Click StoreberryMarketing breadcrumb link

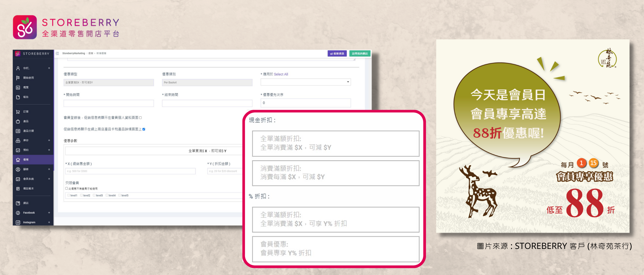[74, 53]
